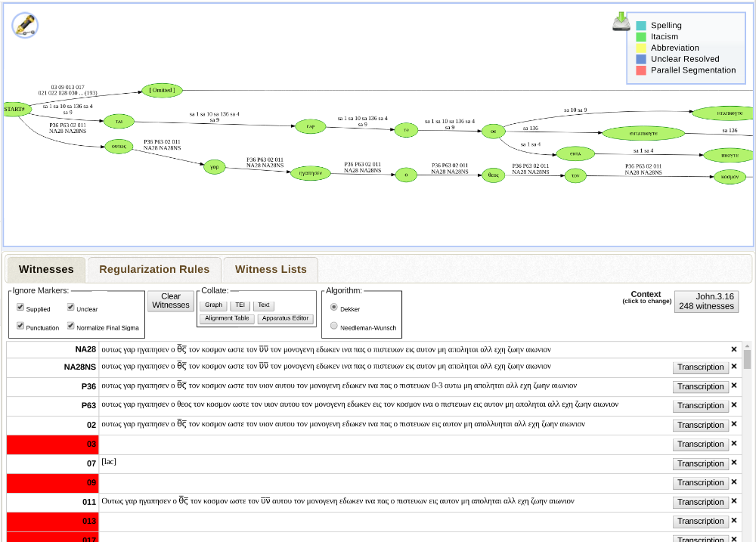The width and height of the screenshot is (756, 542).
Task: Remove the NA28 witness with its X icon
Action: point(733,349)
